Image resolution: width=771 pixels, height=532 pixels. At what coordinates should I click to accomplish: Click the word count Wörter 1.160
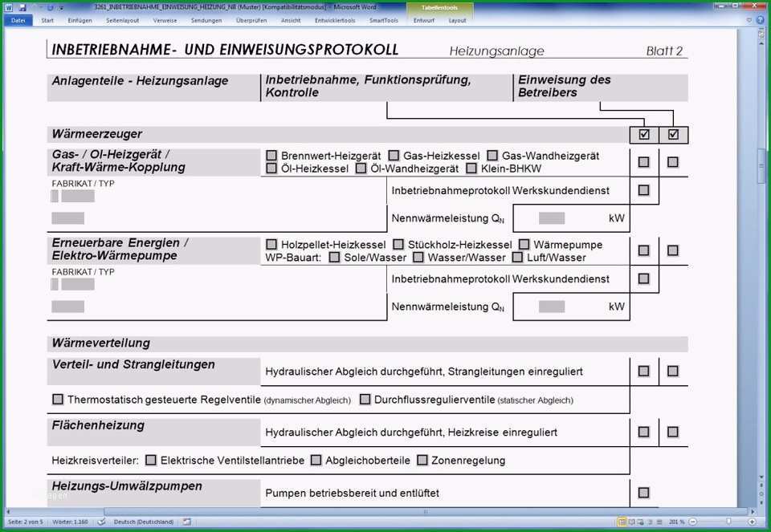click(x=70, y=522)
